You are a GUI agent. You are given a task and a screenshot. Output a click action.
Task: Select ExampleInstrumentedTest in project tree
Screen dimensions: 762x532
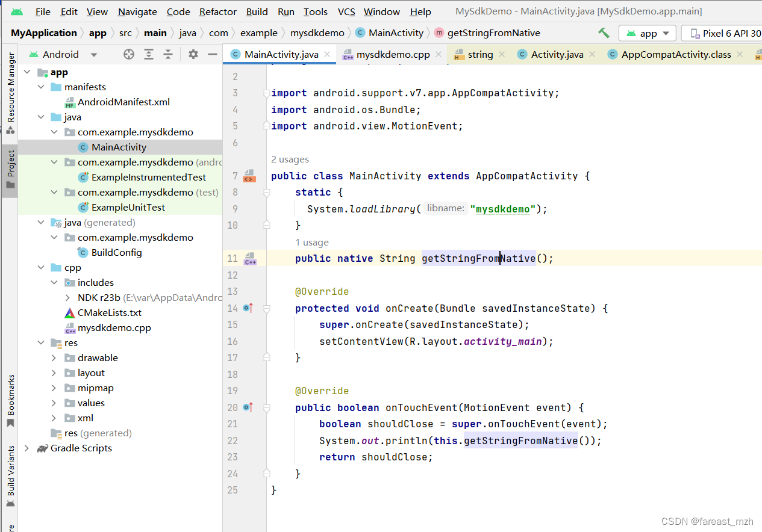click(148, 178)
